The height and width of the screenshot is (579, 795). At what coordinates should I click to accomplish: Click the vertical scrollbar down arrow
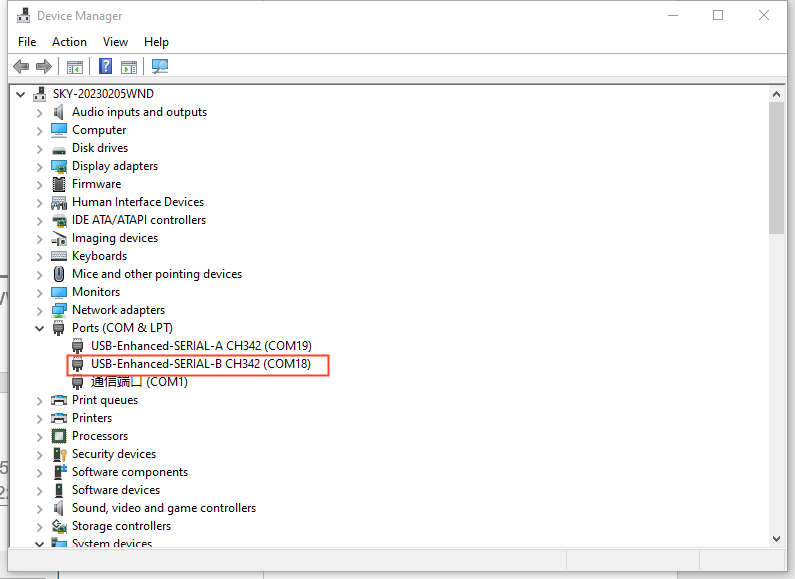pos(776,538)
